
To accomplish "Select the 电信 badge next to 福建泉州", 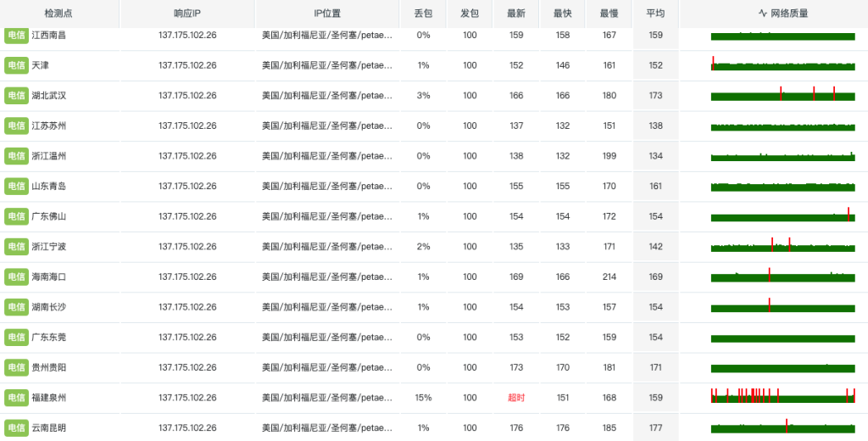I will (x=16, y=398).
